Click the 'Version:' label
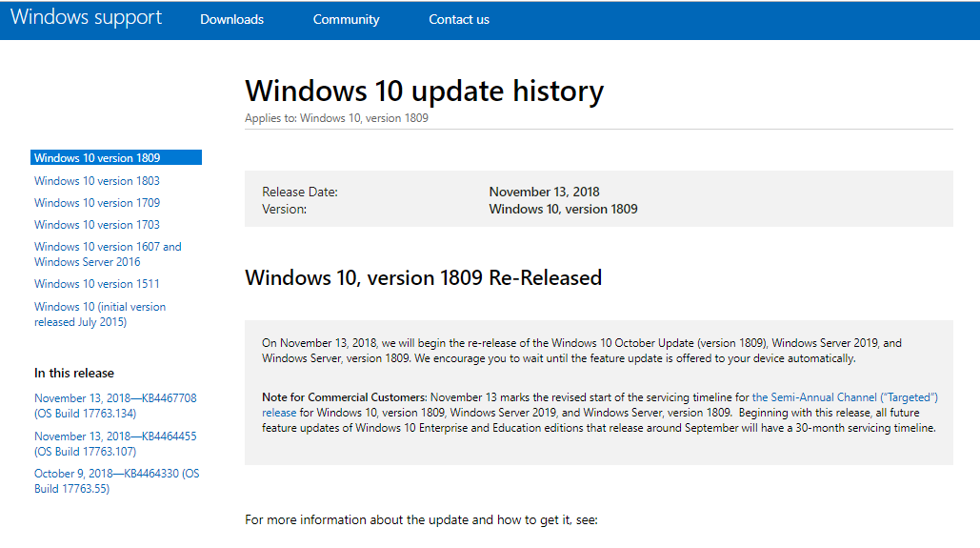The height and width of the screenshot is (548, 980). point(285,209)
